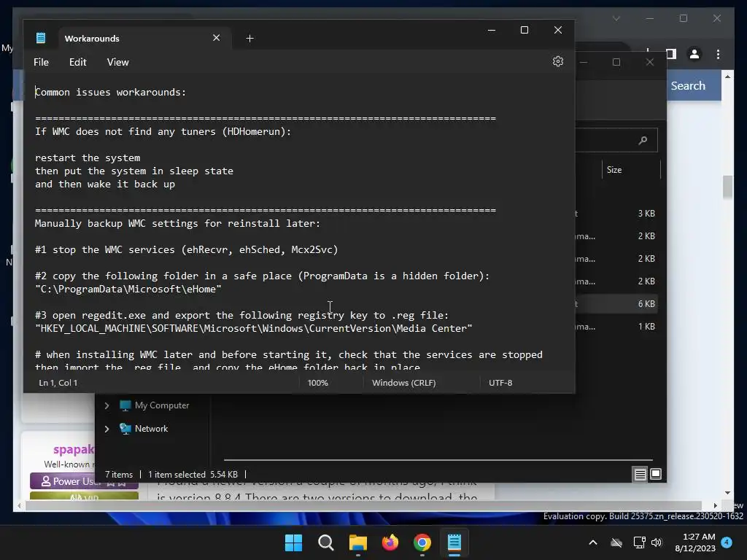Click Explorer search magnifier icon
747x560 pixels.
(643, 140)
